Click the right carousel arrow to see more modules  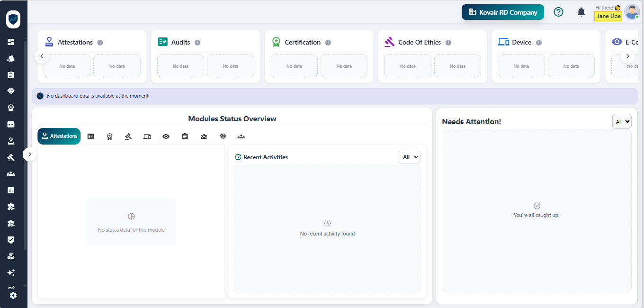point(628,56)
